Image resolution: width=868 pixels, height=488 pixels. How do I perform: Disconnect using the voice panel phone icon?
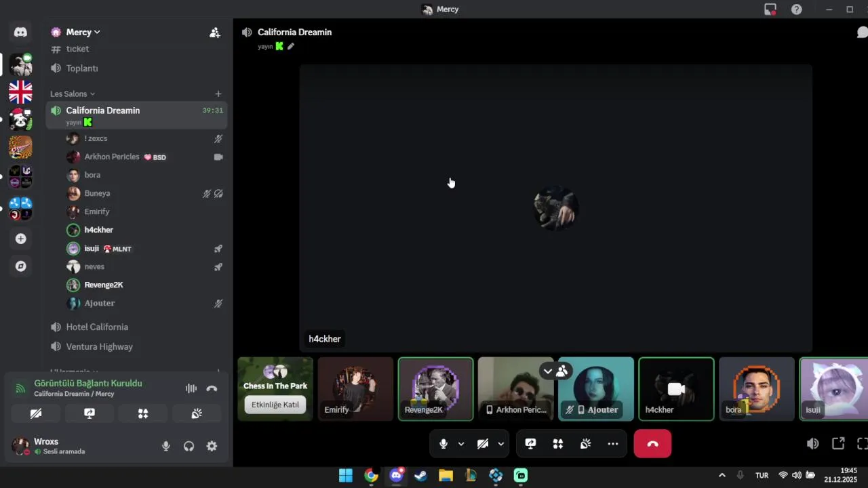point(212,388)
